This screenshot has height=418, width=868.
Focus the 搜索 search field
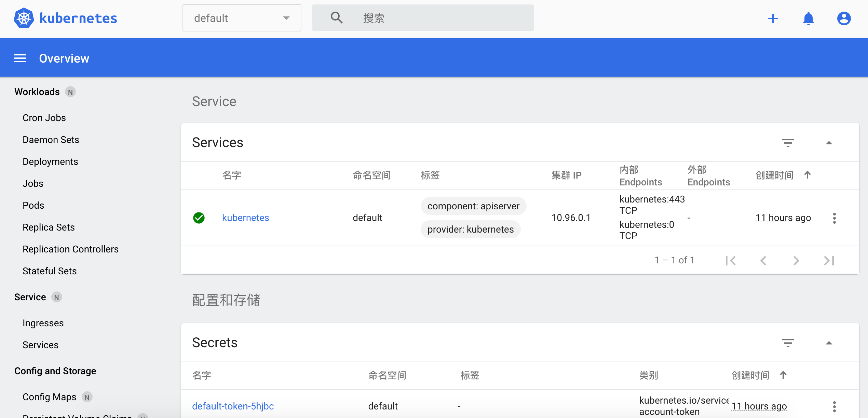[x=423, y=18]
